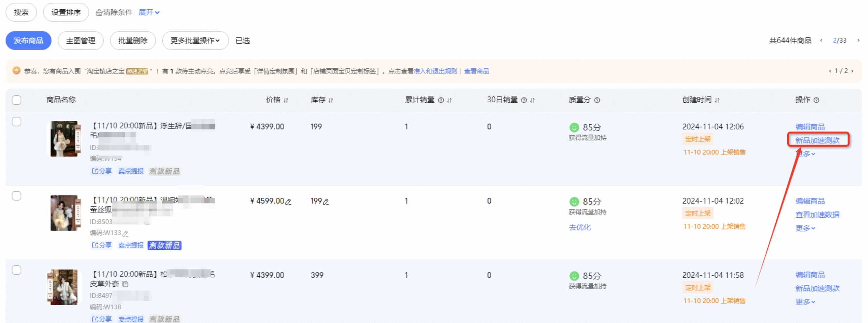868x323 pixels.
Task: Clear conditions via 清除条件
Action: point(114,13)
